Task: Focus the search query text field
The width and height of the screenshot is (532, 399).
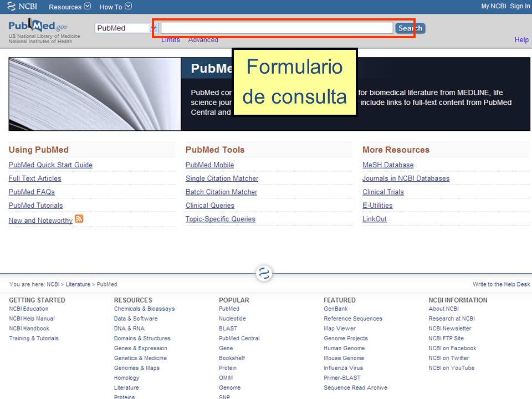Action: (277, 28)
